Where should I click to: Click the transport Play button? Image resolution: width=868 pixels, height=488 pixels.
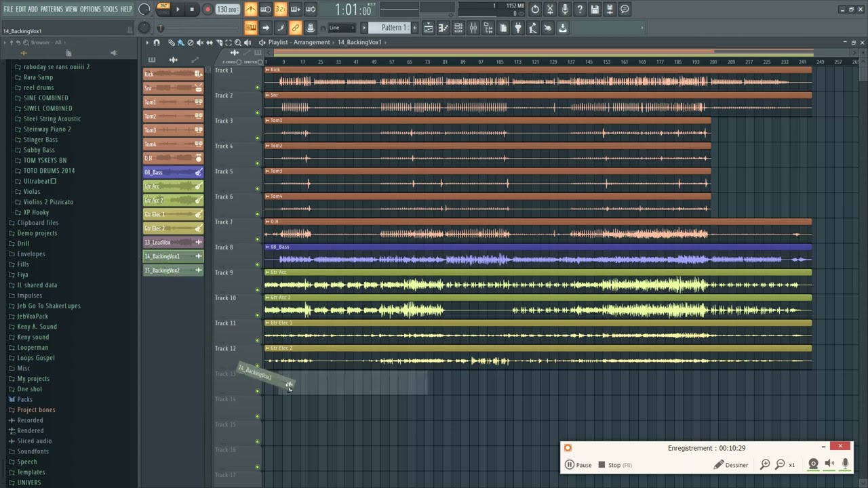tap(178, 9)
